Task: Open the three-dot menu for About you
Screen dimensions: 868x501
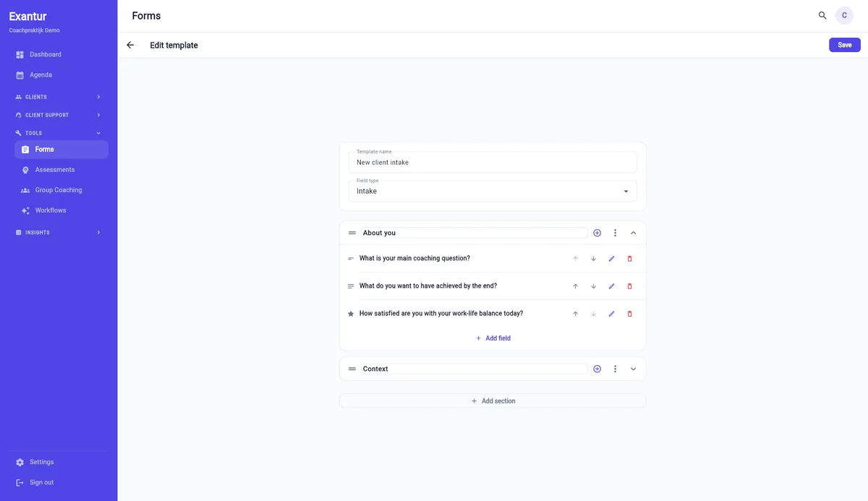Action: 615,233
